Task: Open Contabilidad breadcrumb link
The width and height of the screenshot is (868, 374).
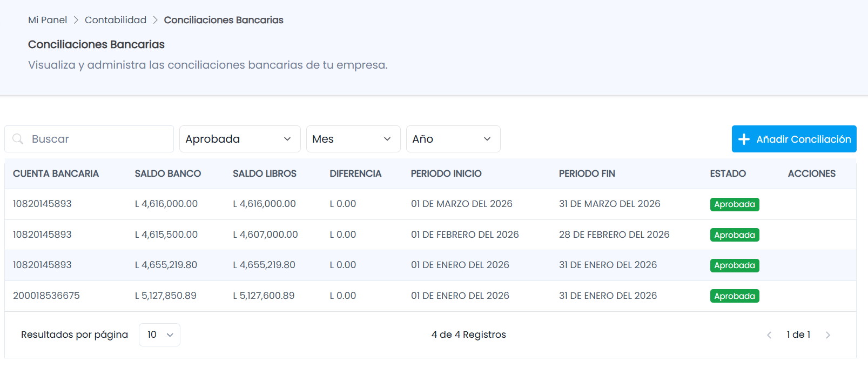Action: (x=116, y=20)
